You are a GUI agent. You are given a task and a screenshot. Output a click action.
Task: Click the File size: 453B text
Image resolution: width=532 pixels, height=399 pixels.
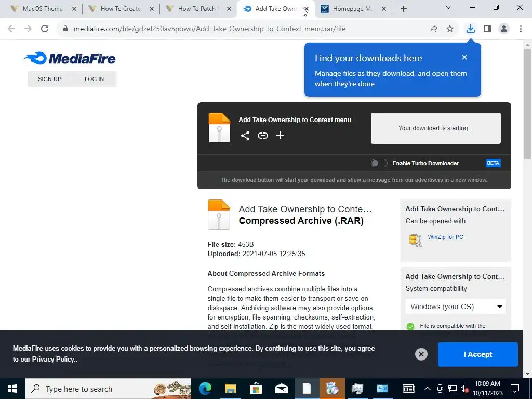[x=231, y=244]
